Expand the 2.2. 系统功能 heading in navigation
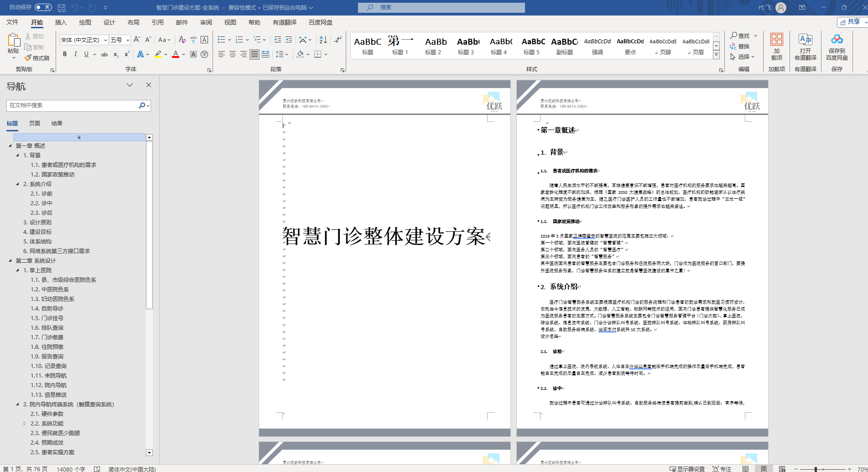 [x=25, y=424]
